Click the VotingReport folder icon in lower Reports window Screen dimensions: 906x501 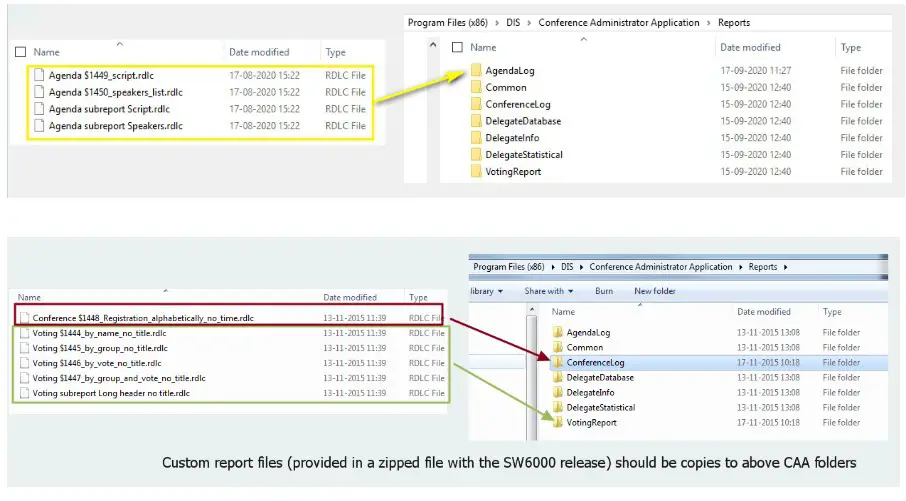pyautogui.click(x=558, y=422)
